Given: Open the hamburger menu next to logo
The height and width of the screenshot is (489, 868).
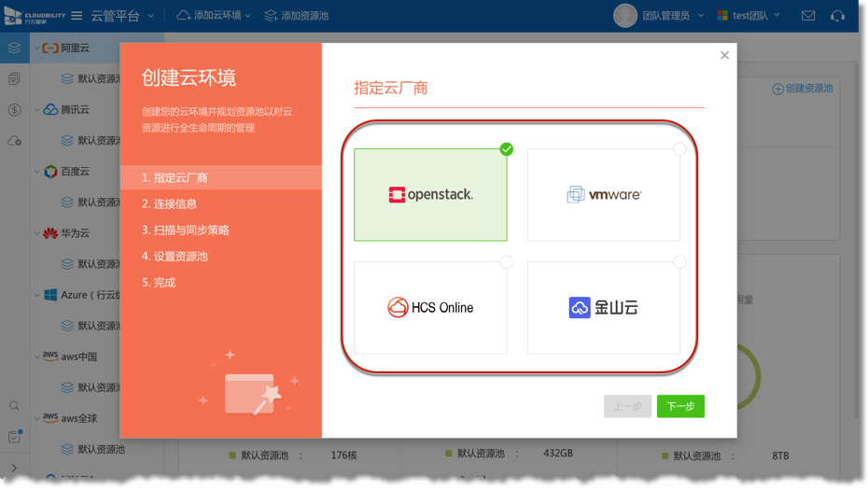Looking at the screenshot, I should [77, 16].
